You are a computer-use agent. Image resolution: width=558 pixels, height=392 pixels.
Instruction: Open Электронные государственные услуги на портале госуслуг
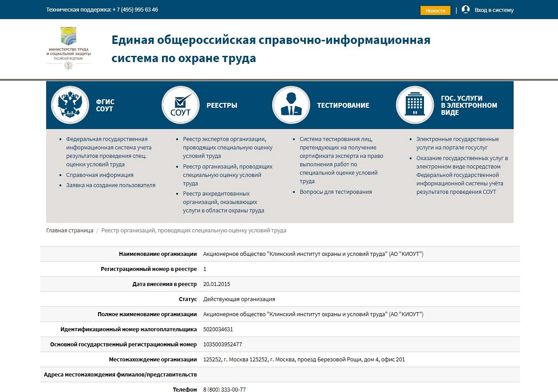tap(456, 142)
